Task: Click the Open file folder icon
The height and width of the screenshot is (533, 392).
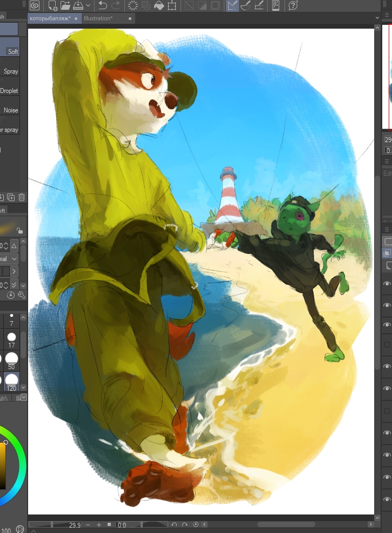Action: pos(65,5)
